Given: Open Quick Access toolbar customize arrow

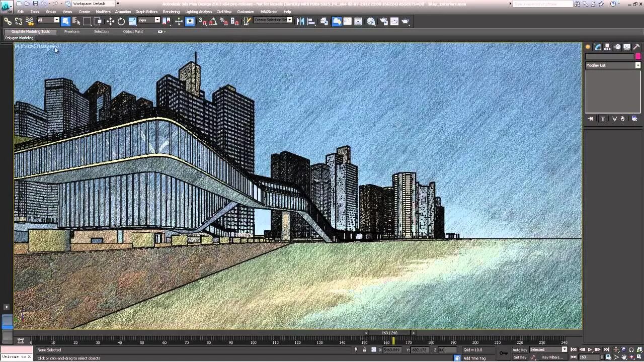Looking at the screenshot, I should pos(118,4).
